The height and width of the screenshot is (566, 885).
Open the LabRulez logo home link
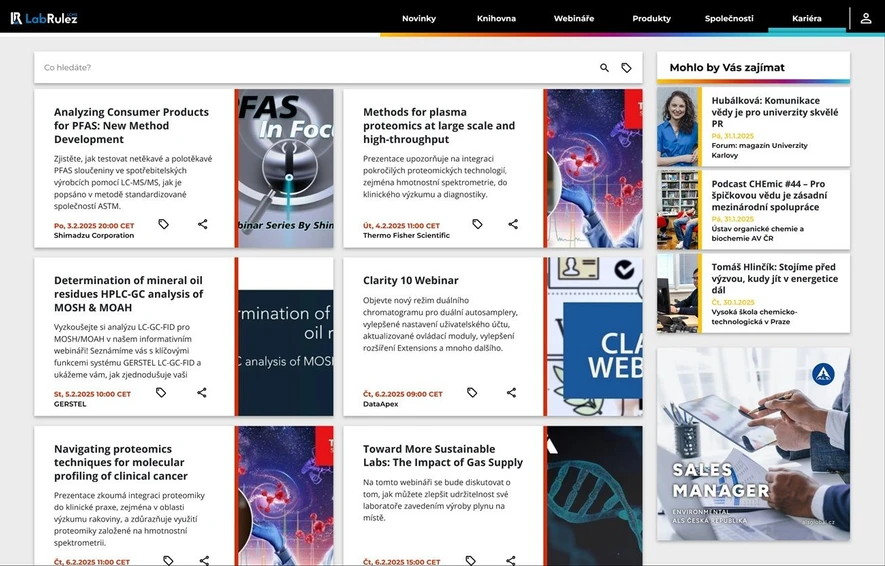point(43,18)
